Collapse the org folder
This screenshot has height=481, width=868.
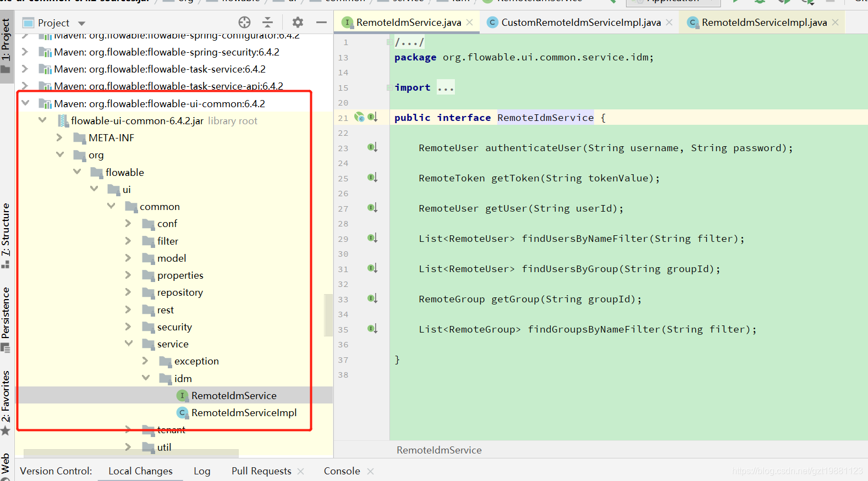pyautogui.click(x=60, y=154)
